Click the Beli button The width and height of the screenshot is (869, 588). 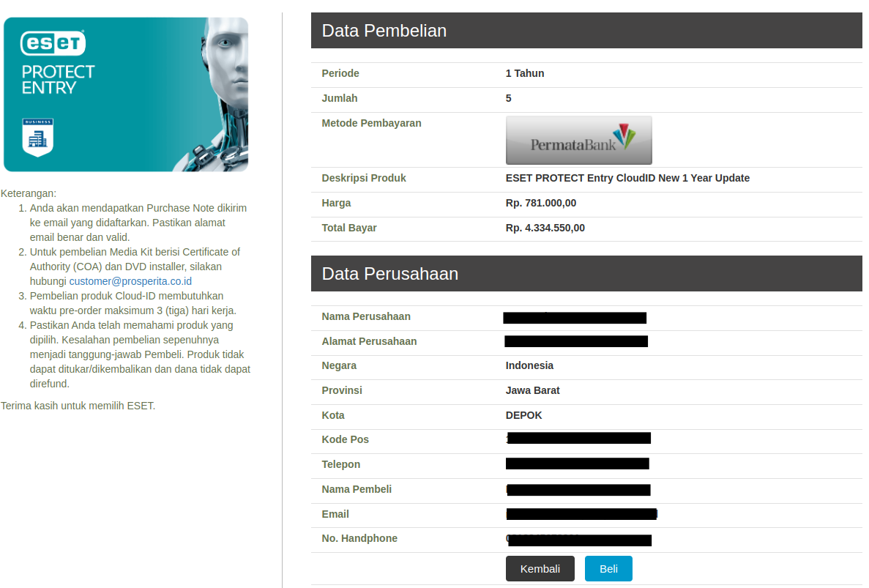[x=608, y=569]
